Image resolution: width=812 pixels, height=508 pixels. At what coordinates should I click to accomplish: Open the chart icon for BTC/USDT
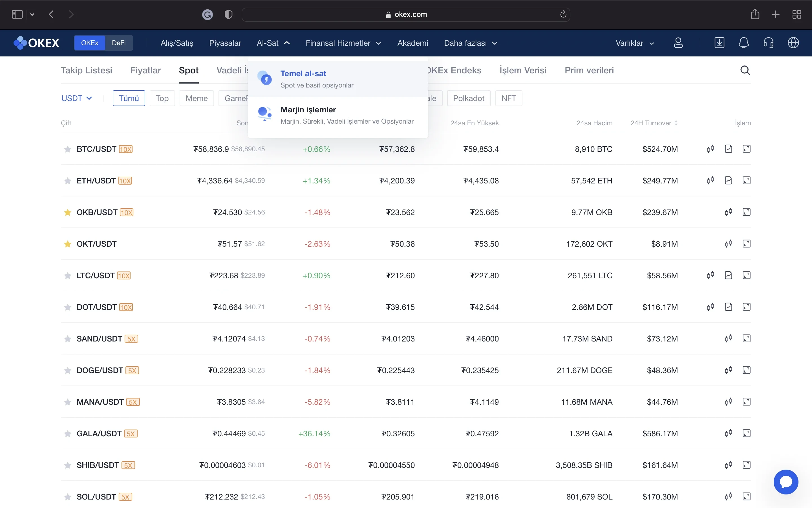coord(729,149)
